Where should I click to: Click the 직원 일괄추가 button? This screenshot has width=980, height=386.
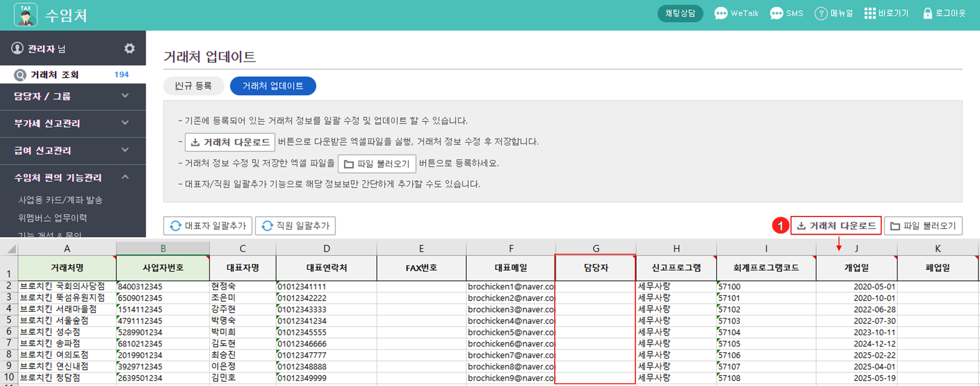tap(295, 226)
